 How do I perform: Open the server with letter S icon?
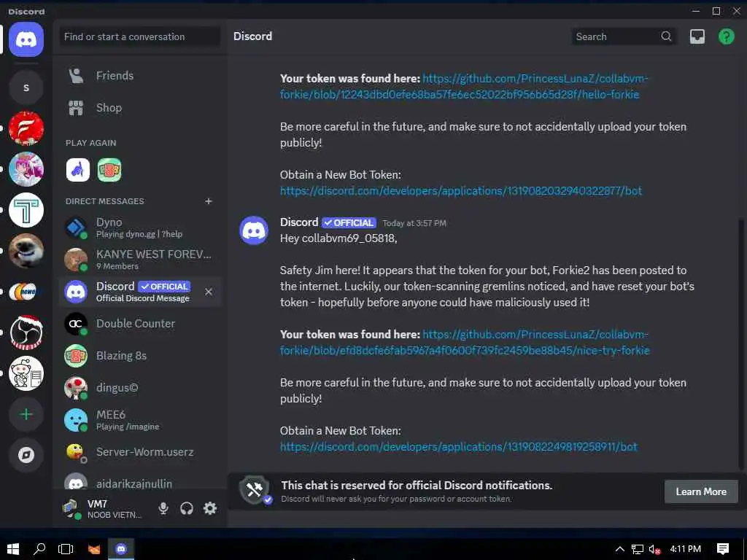tap(26, 87)
